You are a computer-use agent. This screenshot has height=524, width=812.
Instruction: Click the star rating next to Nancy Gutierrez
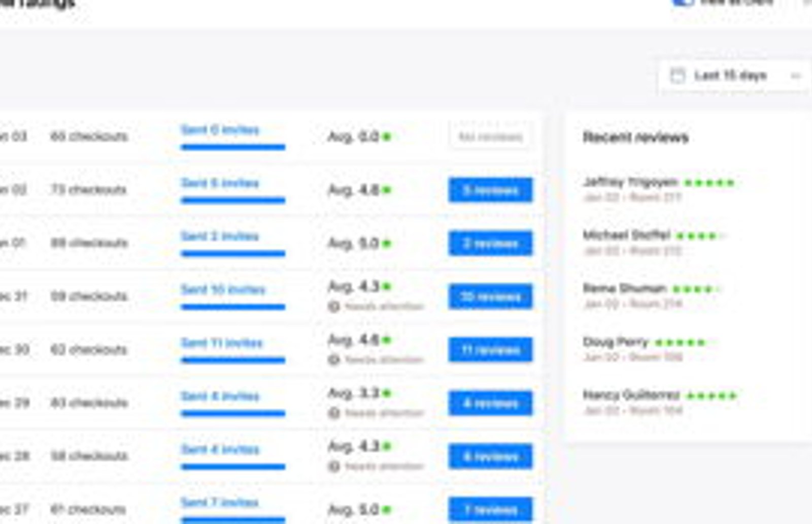(x=711, y=396)
